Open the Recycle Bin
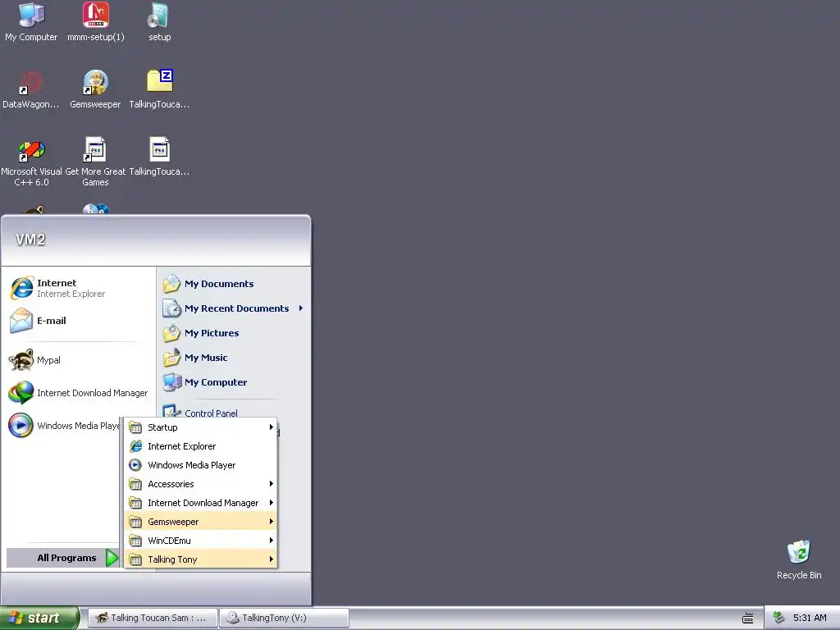 [x=799, y=559]
